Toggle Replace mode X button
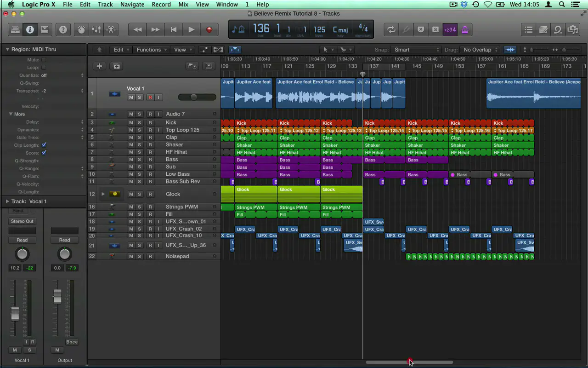This screenshot has height=368, width=588. click(420, 29)
